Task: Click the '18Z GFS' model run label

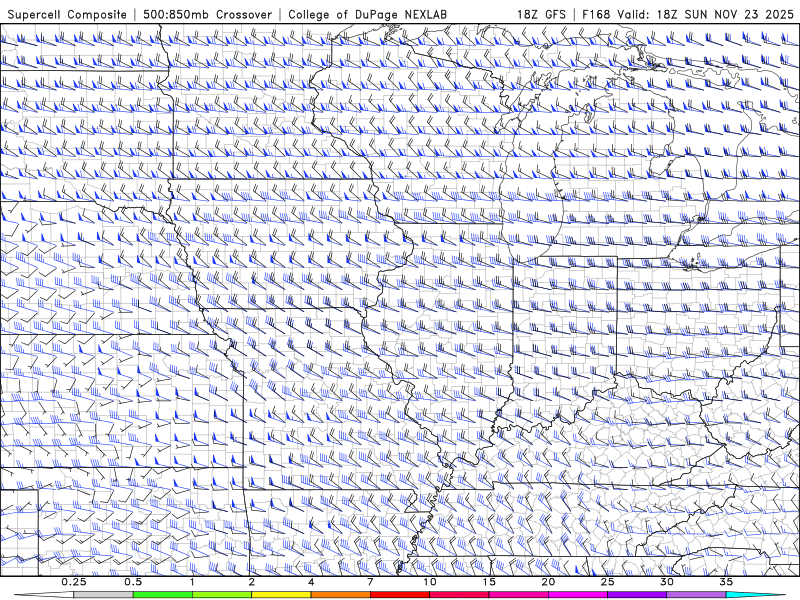Action: click(541, 14)
